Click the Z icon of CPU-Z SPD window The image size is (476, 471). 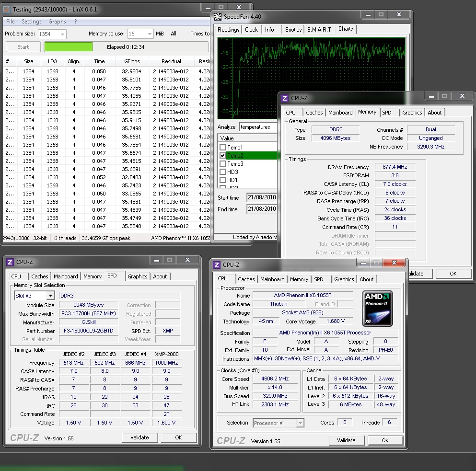[10, 262]
